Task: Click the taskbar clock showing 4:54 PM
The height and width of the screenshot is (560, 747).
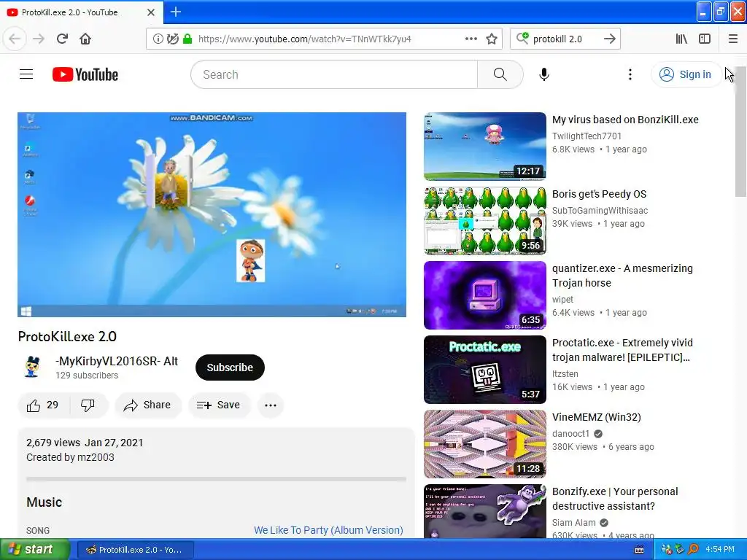Action: (x=720, y=550)
